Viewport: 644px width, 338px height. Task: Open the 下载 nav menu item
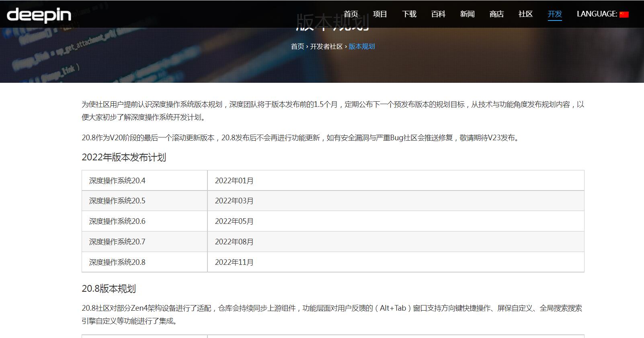(409, 14)
